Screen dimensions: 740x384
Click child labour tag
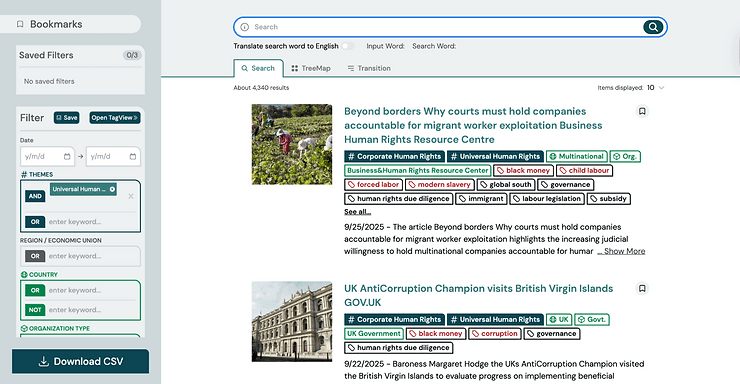coord(584,171)
